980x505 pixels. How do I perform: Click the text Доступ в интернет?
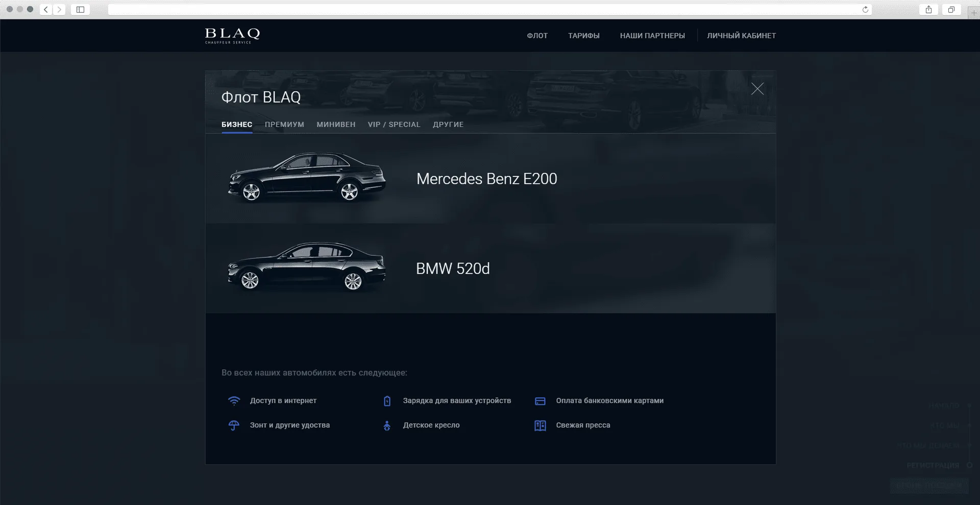coord(283,401)
